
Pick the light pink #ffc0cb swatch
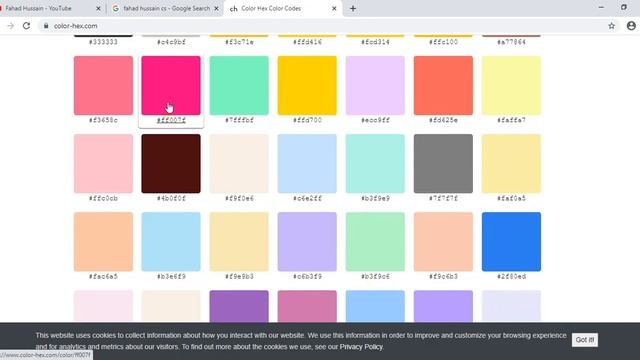[103, 163]
